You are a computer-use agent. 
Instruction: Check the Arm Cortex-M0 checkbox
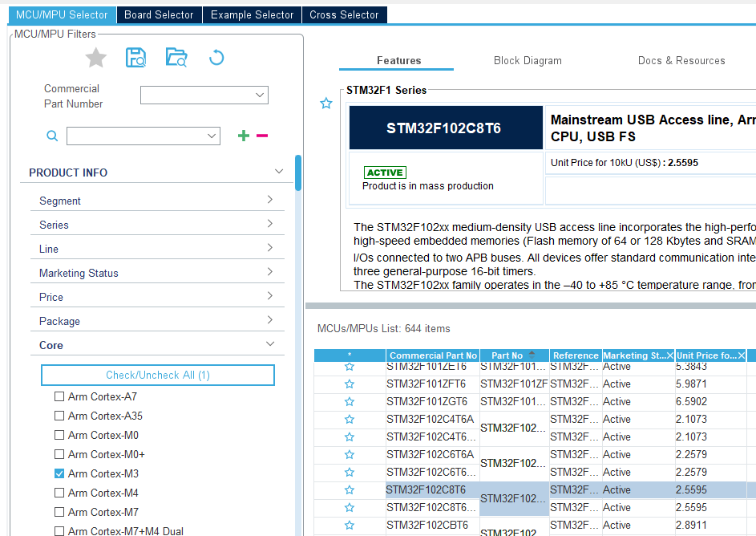[x=59, y=435]
